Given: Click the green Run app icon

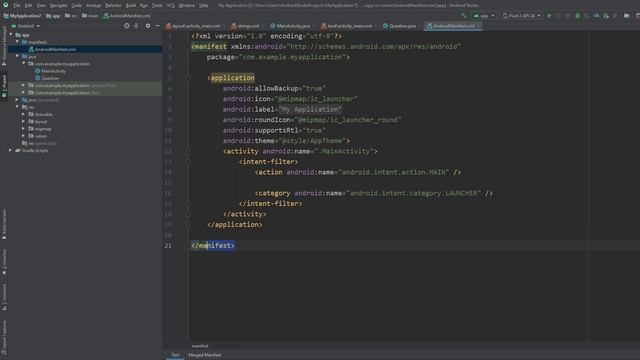Looking at the screenshot, I should click(x=549, y=16).
